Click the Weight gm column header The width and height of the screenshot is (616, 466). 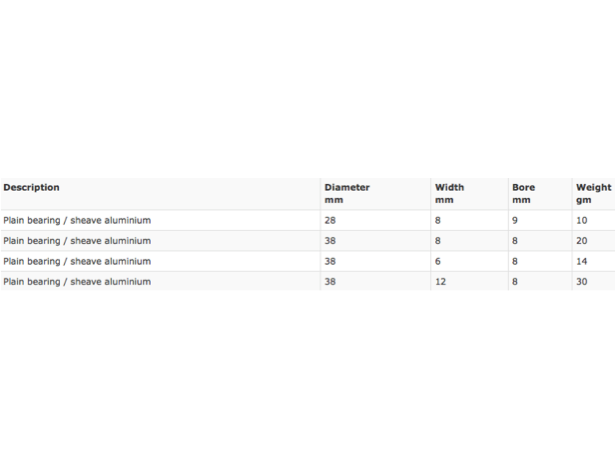(x=594, y=194)
